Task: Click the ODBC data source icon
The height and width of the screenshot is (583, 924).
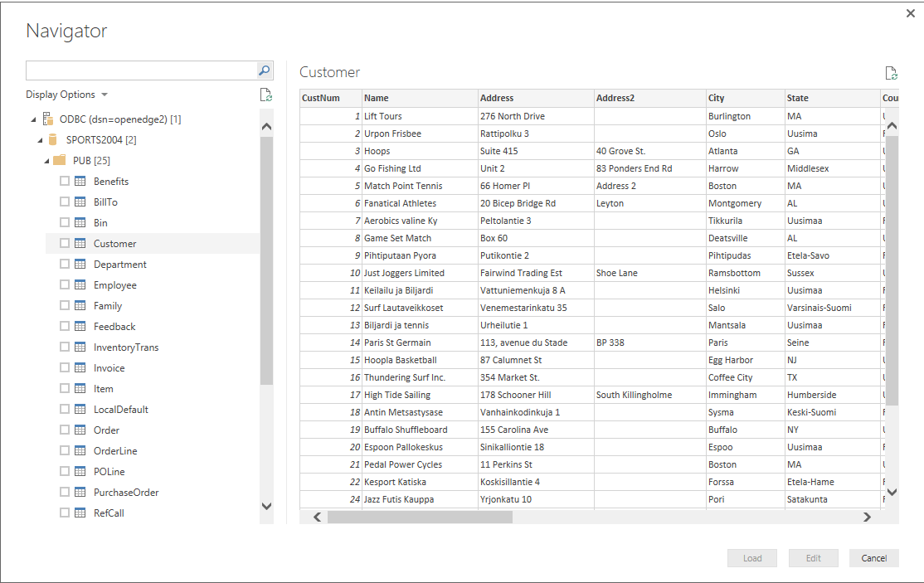Action: (48, 119)
